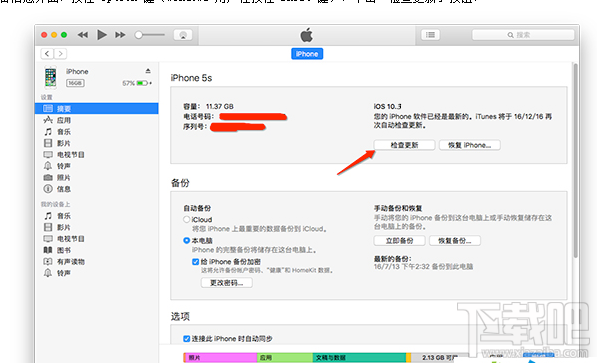Select 摘要 in the settings sidebar
597x363 pixels.
pos(97,109)
